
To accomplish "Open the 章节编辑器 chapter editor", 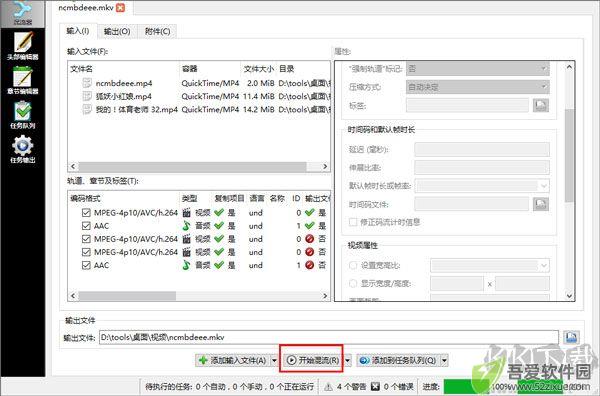I will tap(23, 80).
